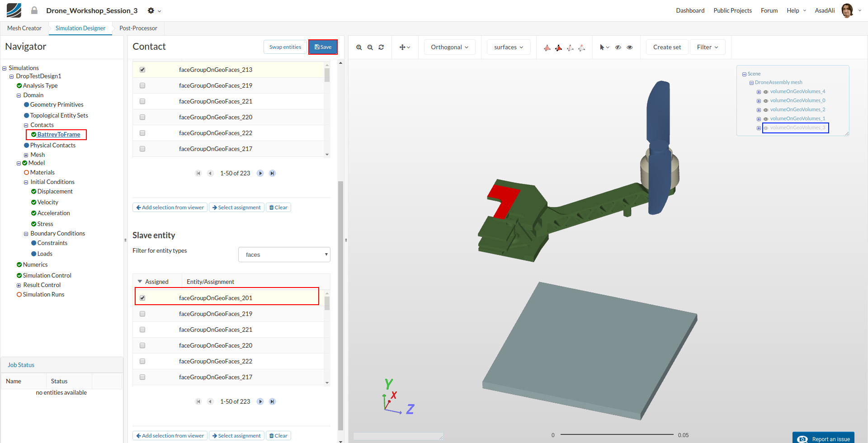Viewport: 868px width, 443px height.
Task: Click the show all eye icon in toolbar
Action: (630, 47)
